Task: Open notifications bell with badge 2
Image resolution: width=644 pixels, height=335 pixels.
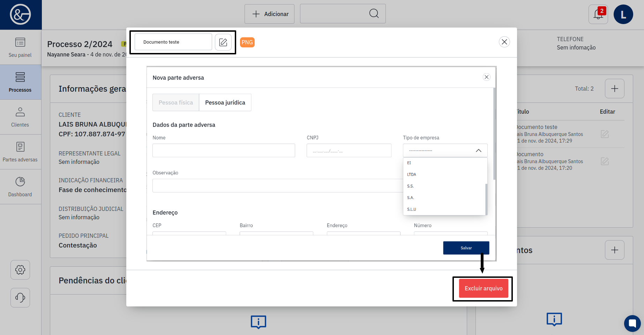Action: (598, 14)
